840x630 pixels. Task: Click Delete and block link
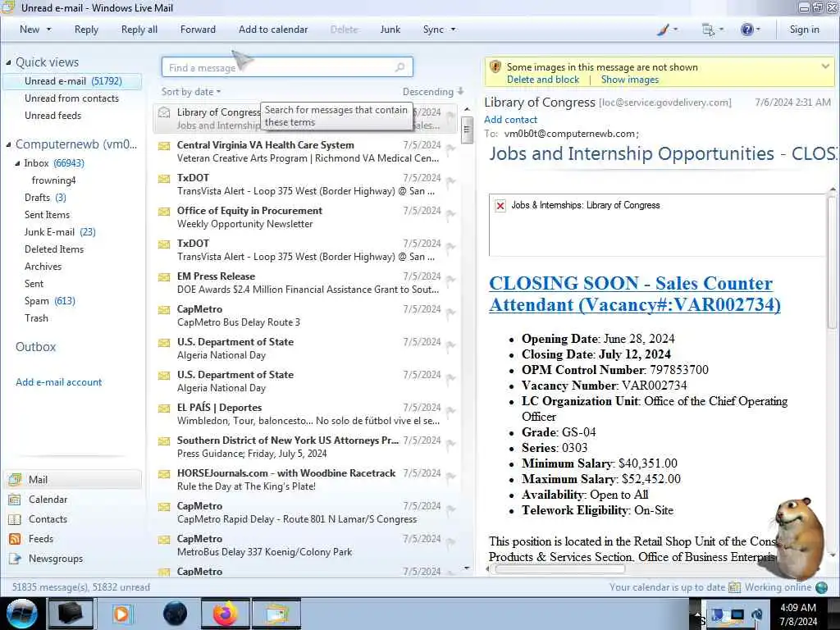(543, 80)
